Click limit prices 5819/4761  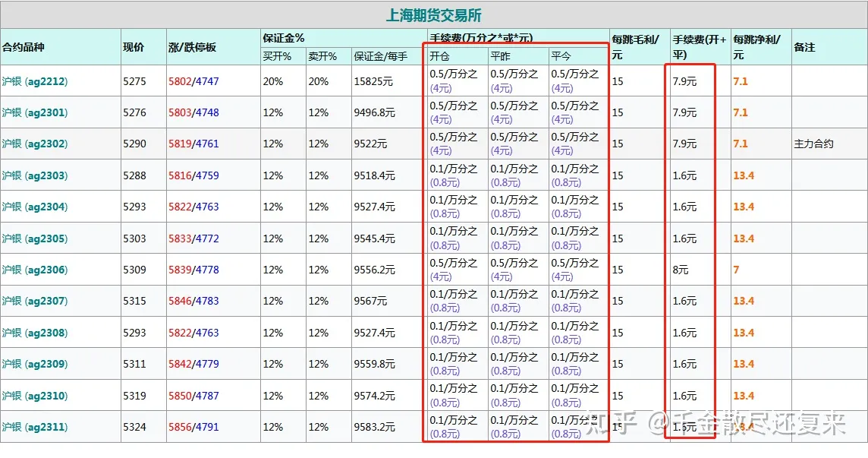coord(193,144)
